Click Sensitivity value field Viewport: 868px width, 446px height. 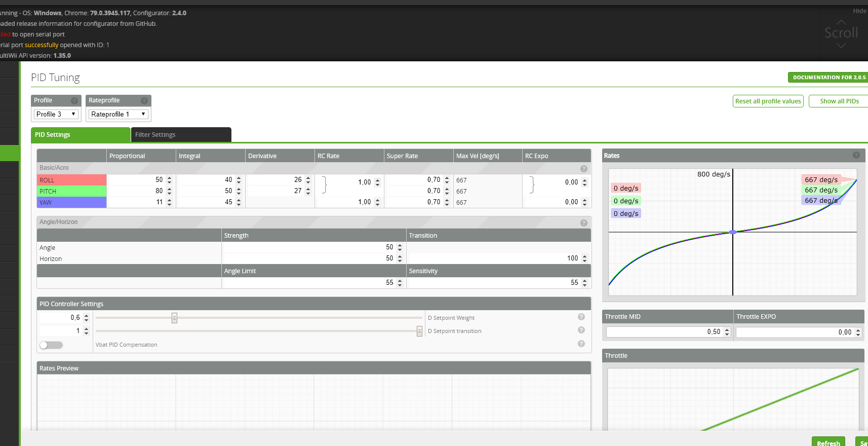pos(498,283)
